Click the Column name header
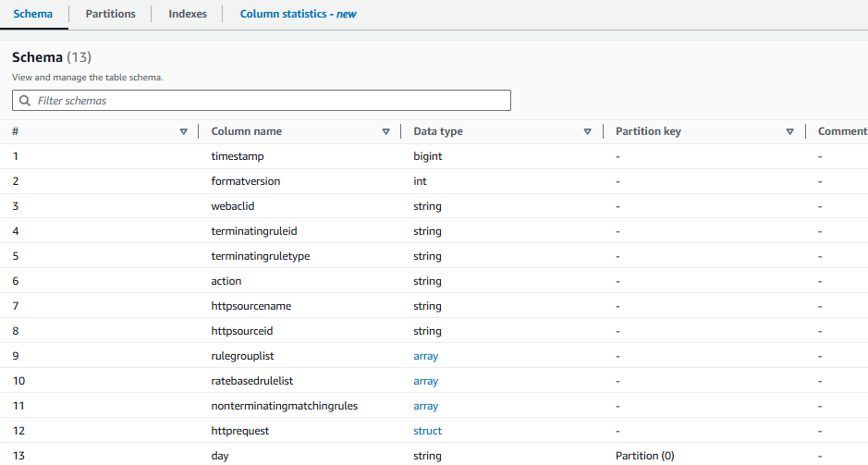The image size is (868, 465). tap(247, 131)
